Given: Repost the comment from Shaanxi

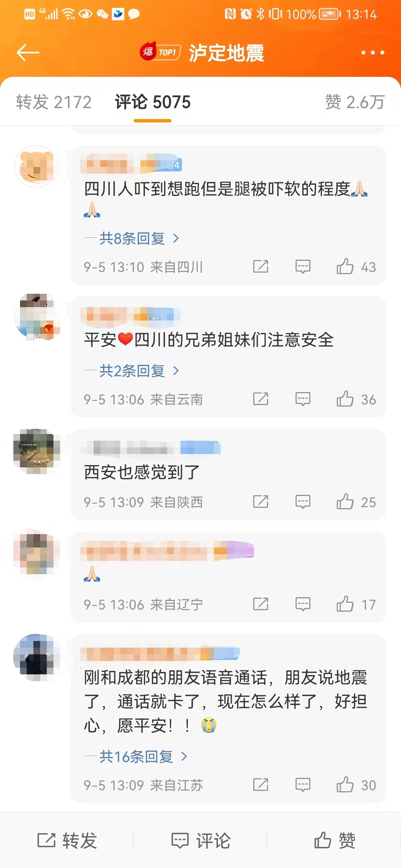Looking at the screenshot, I should 261,502.
